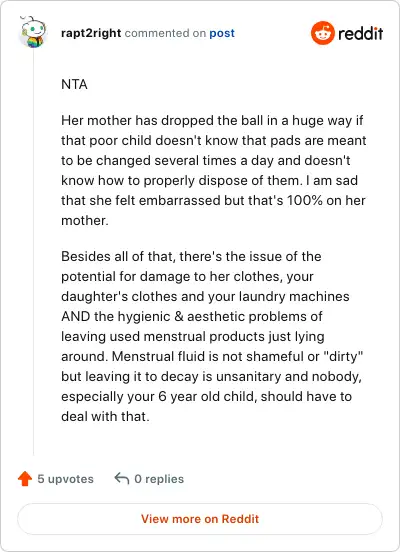Follow the blue "post" link

click(222, 33)
